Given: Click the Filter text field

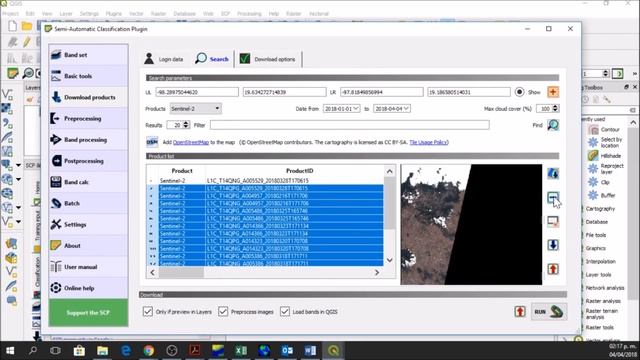Looking at the screenshot, I should tap(349, 125).
